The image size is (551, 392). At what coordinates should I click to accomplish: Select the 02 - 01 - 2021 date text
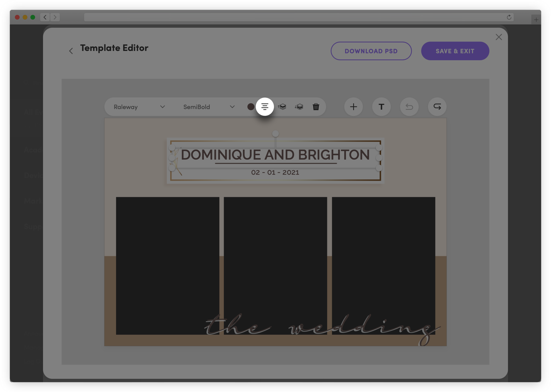coord(275,173)
